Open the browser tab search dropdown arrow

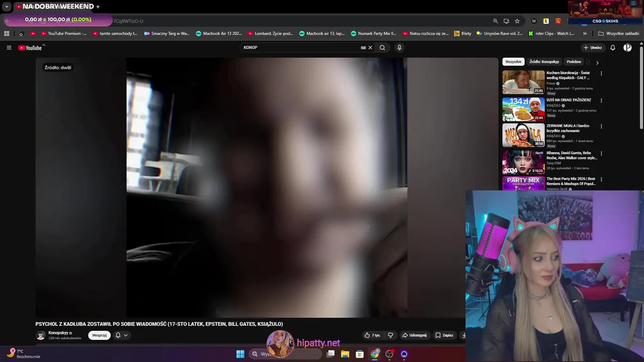(x=7, y=7)
